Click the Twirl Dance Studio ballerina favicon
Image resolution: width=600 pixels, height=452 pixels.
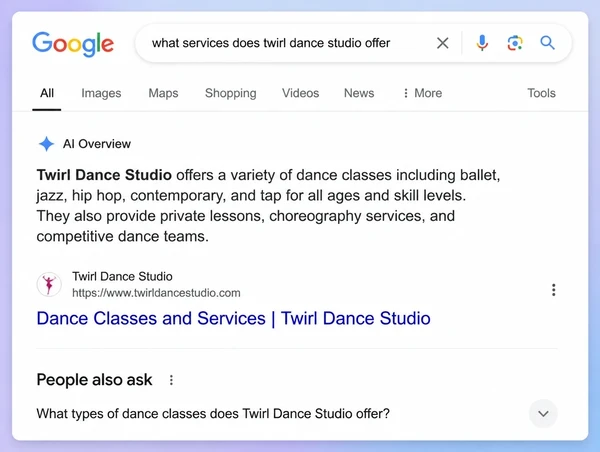click(49, 284)
